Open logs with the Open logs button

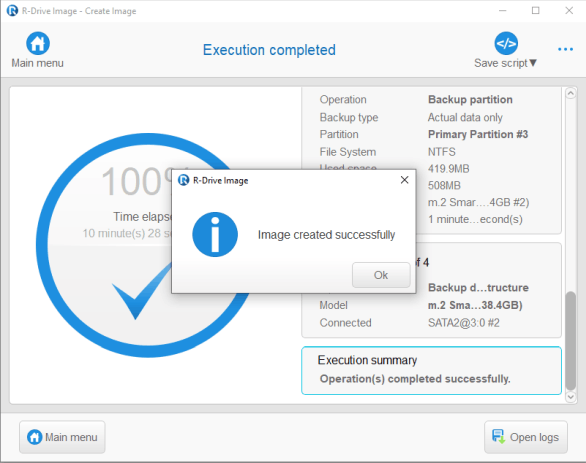(526, 437)
